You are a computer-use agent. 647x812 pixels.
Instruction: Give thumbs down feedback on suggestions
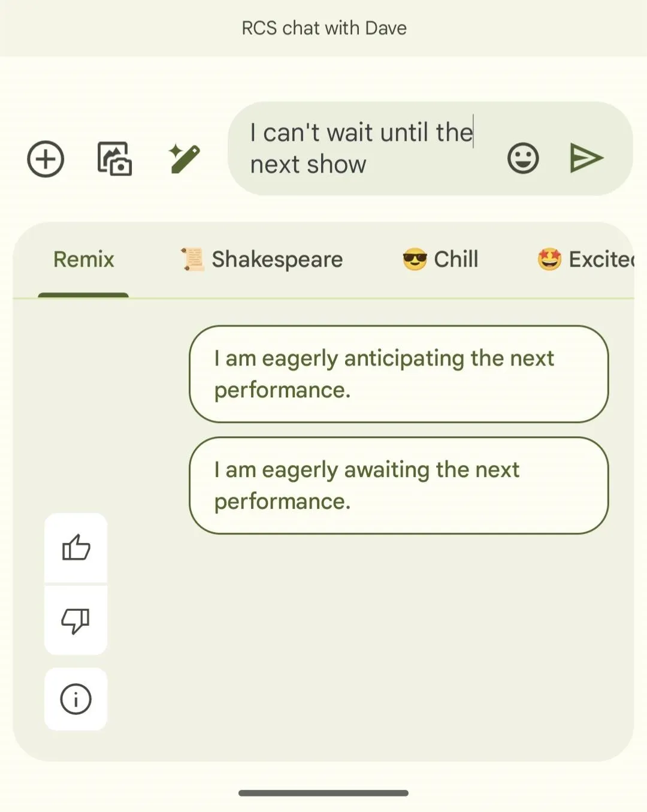(x=76, y=620)
